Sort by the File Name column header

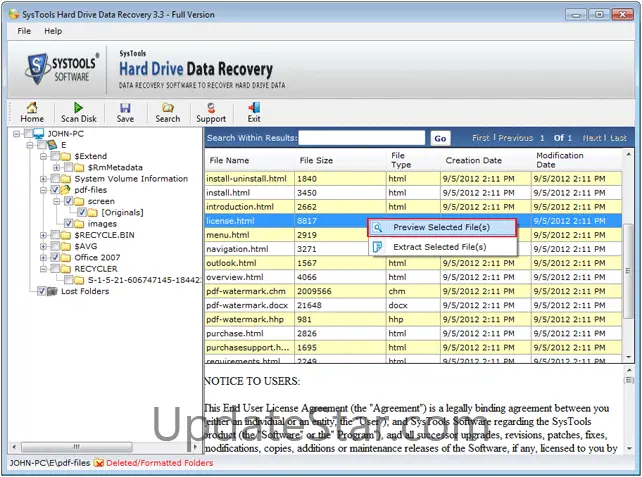[250, 160]
